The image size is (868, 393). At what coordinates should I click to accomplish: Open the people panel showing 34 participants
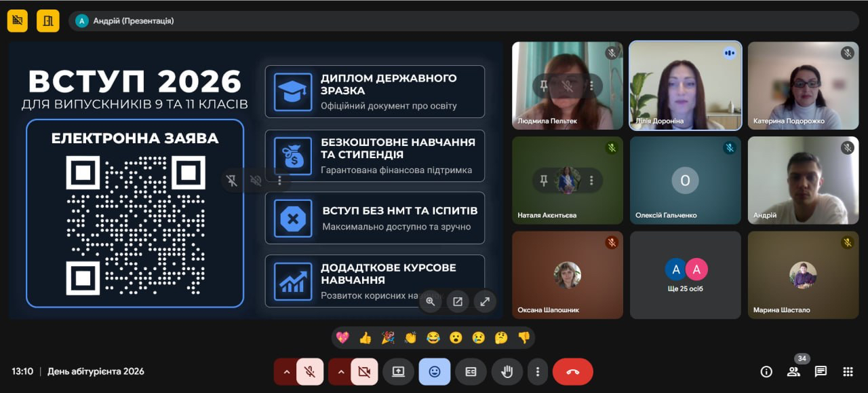(793, 371)
